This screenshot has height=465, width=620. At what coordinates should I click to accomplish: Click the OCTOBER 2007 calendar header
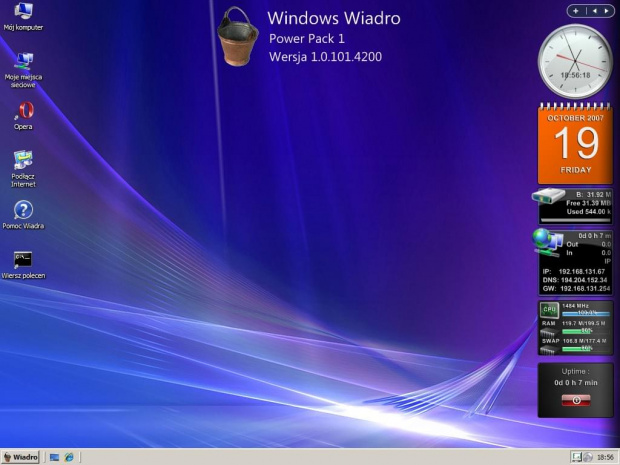[x=575, y=118]
